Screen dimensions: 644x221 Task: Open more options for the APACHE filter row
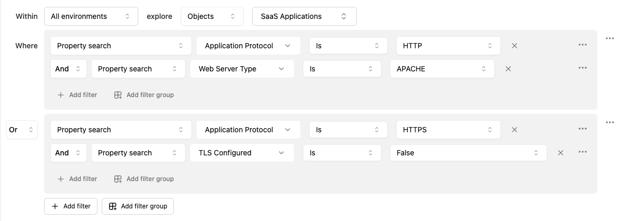(x=582, y=68)
